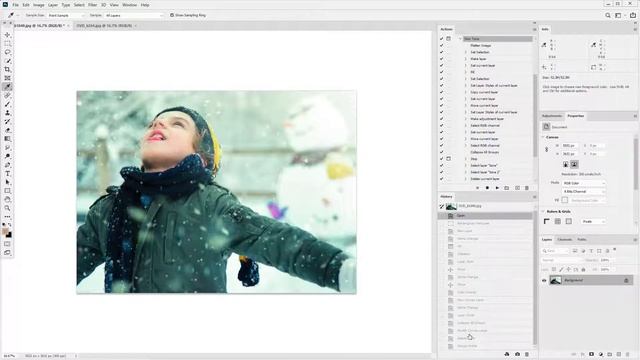Delete action with Actions panel trash
Screen dimensions: 640x360
(x=527, y=188)
